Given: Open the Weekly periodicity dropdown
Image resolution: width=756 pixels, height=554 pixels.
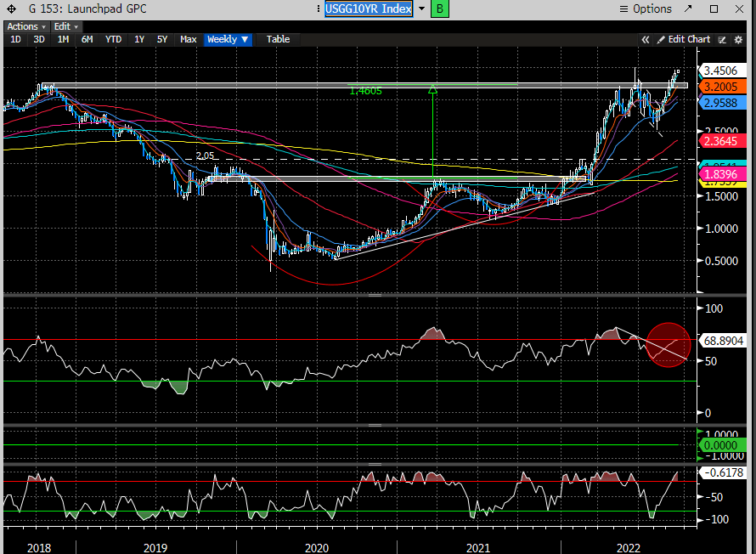Looking at the screenshot, I should (228, 39).
